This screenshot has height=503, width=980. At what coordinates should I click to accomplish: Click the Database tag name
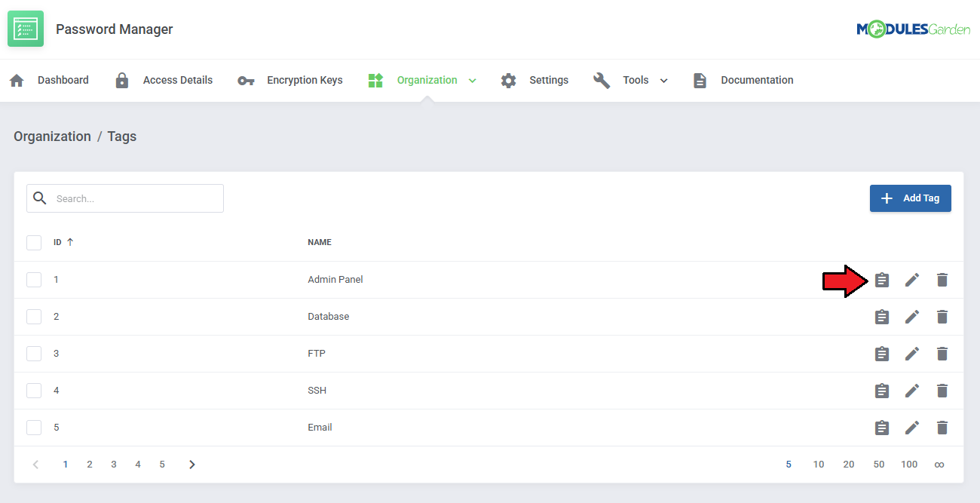[x=329, y=317]
